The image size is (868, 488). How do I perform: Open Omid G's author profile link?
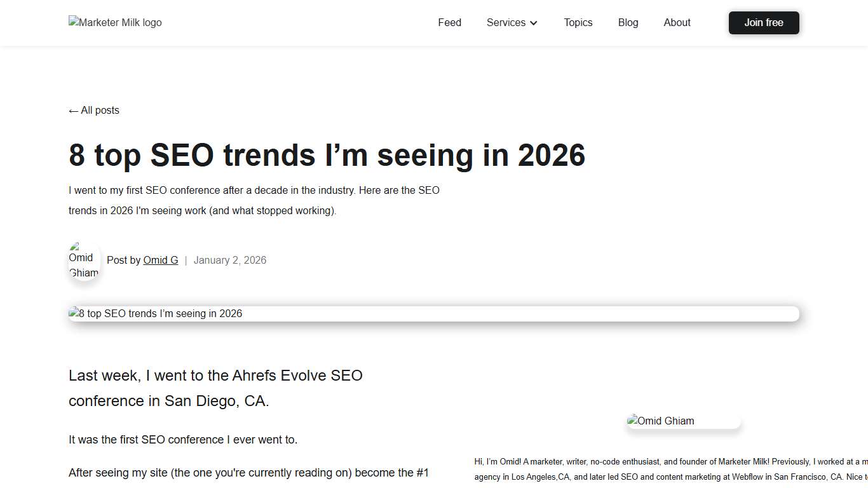pos(160,260)
